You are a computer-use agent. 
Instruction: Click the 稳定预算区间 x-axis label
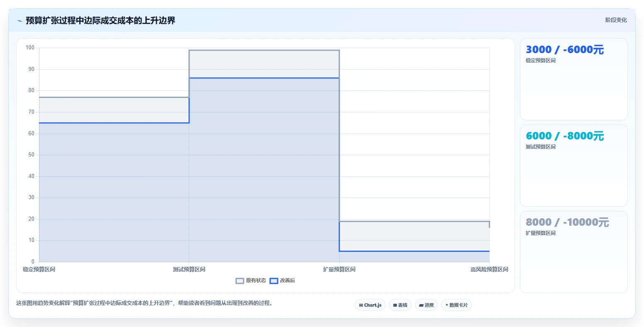[39, 270]
